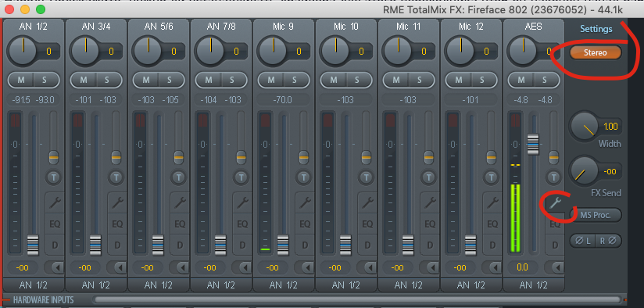This screenshot has width=644, height=308.
Task: Click the Mic 9 channel name label
Action: pos(283,27)
